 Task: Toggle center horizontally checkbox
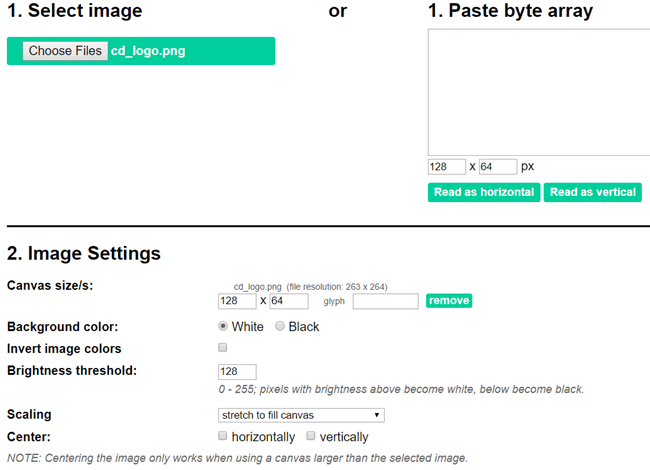(x=223, y=436)
